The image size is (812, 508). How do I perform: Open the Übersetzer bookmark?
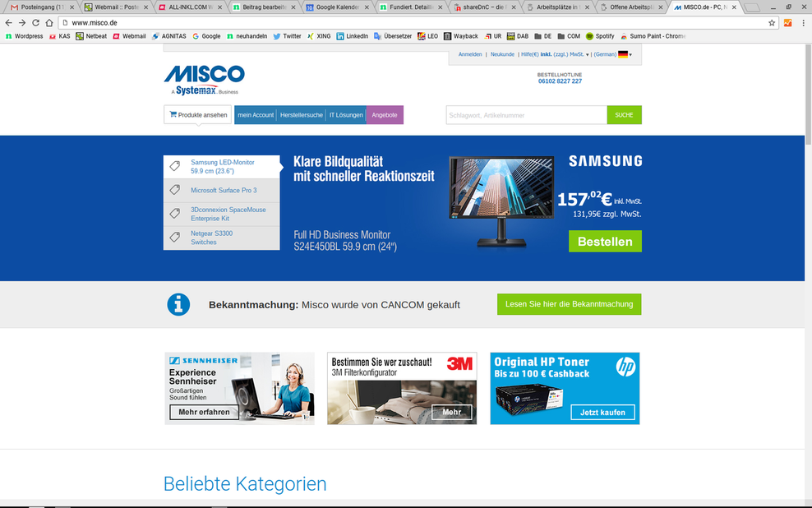click(393, 36)
